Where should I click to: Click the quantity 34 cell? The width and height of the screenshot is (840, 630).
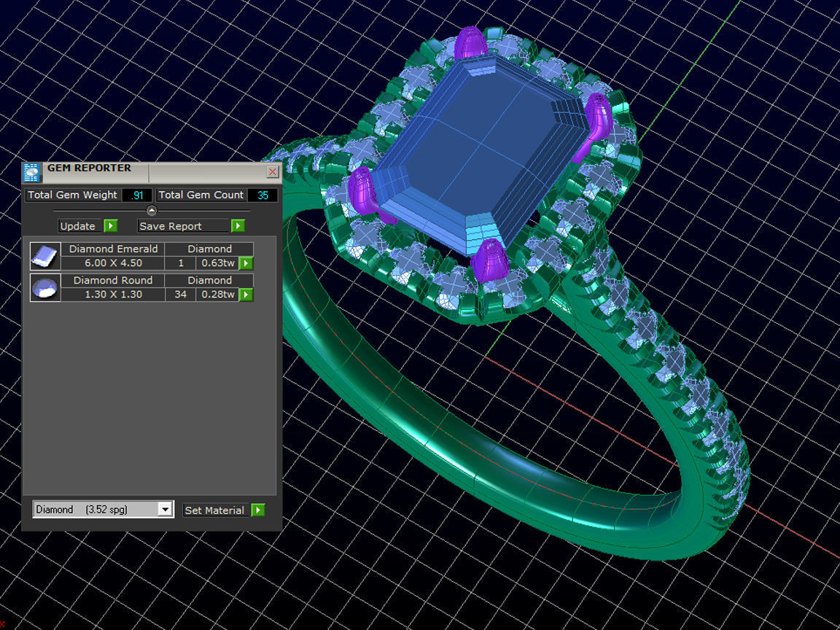coord(181,295)
